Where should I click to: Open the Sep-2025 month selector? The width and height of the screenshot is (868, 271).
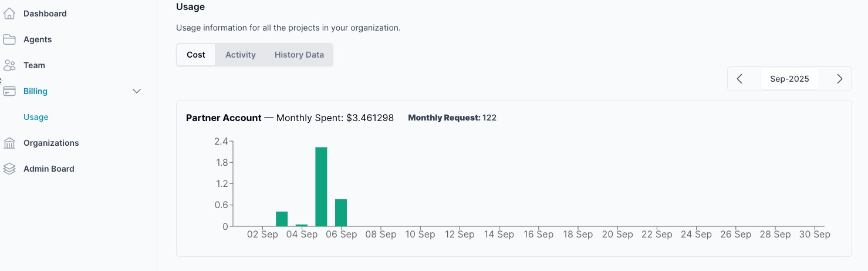(789, 79)
